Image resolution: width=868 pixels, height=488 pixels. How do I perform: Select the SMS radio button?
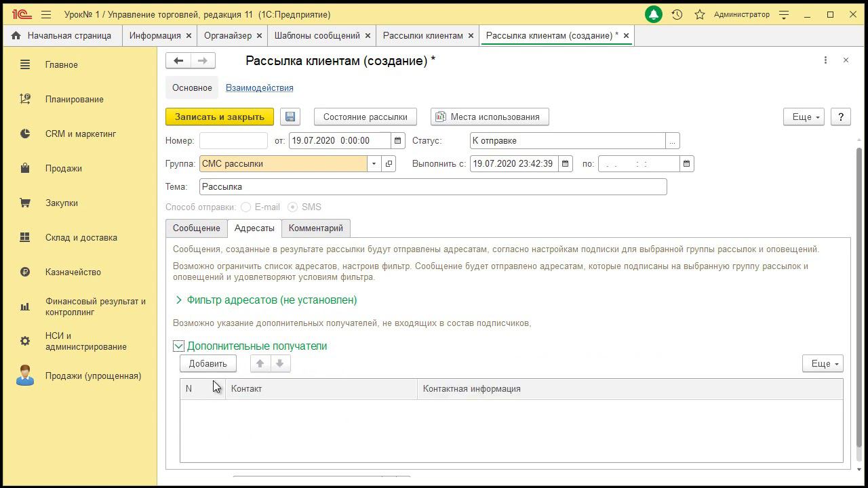293,207
